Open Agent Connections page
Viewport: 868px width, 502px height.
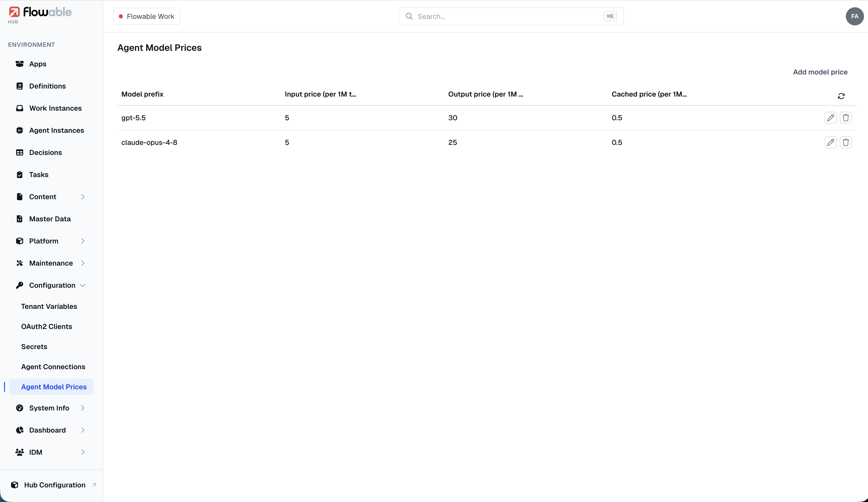53,367
